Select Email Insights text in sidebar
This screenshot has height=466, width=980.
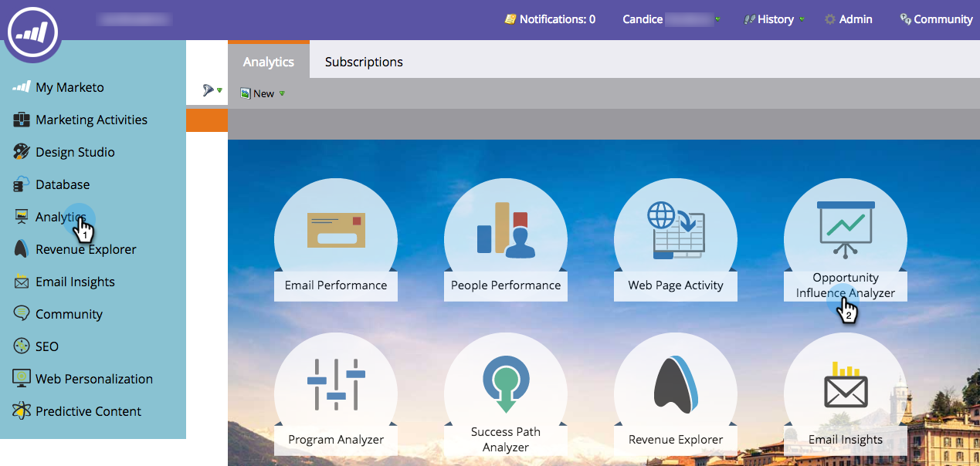75,282
